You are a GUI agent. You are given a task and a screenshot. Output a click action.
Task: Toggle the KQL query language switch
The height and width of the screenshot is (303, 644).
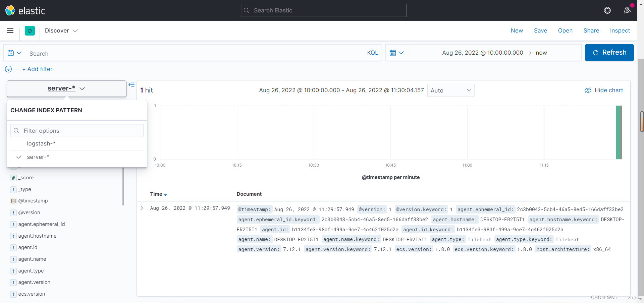click(x=372, y=53)
